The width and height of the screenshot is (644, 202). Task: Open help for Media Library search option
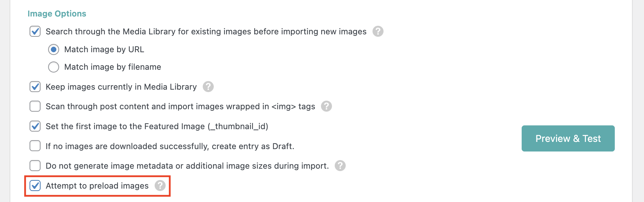378,31
